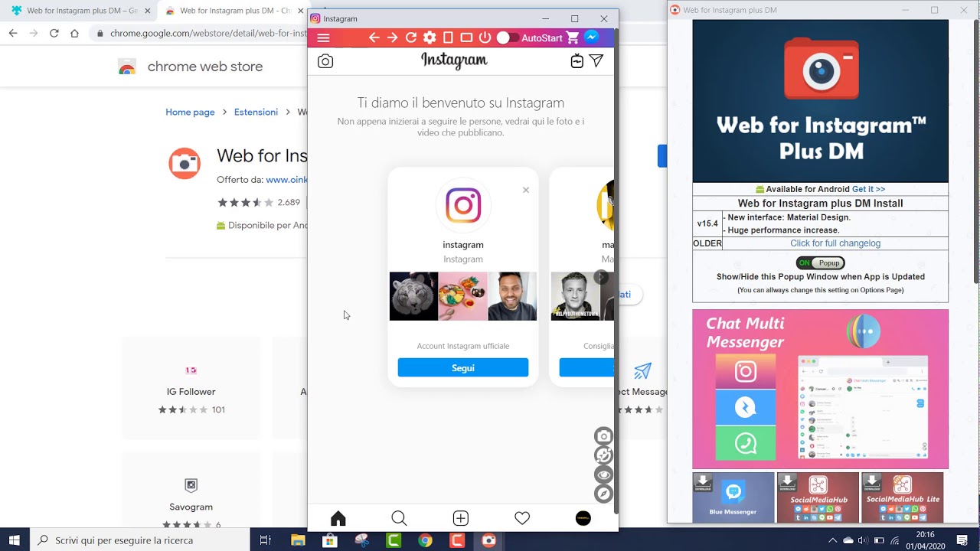
Task: Click the 2.689 ratings count
Action: [289, 203]
